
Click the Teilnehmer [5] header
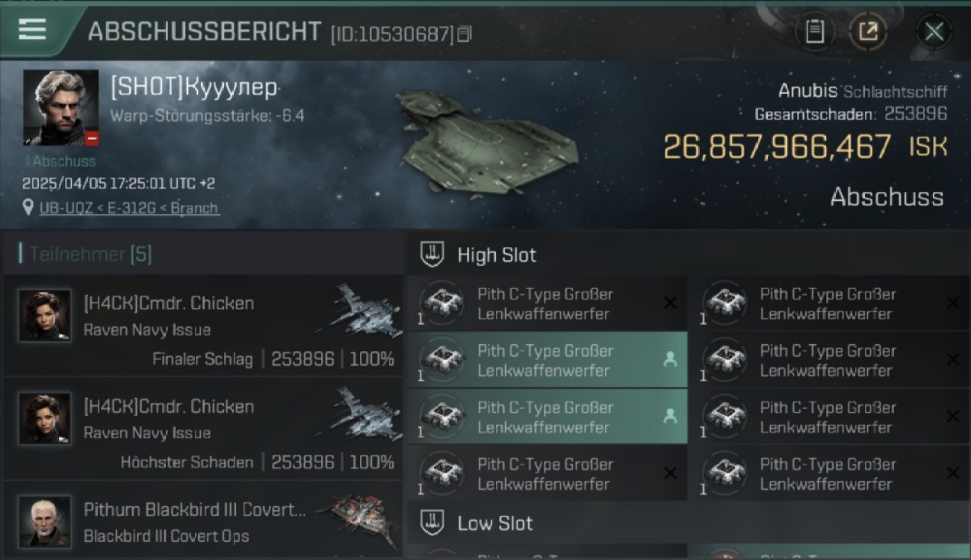(x=90, y=255)
